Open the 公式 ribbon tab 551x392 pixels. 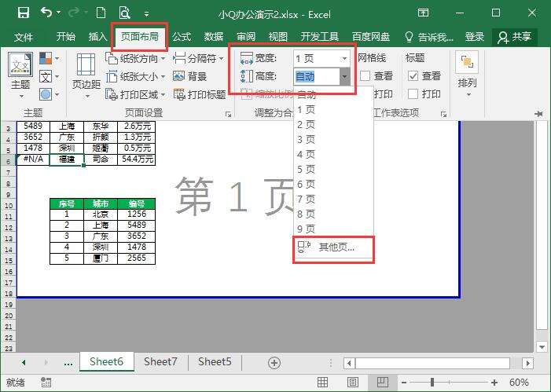pos(182,37)
